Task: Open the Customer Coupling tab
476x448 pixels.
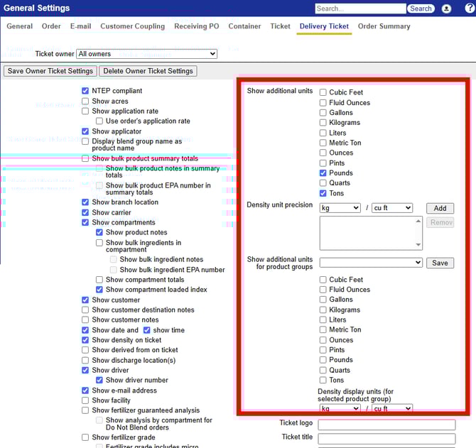Action: tap(133, 26)
